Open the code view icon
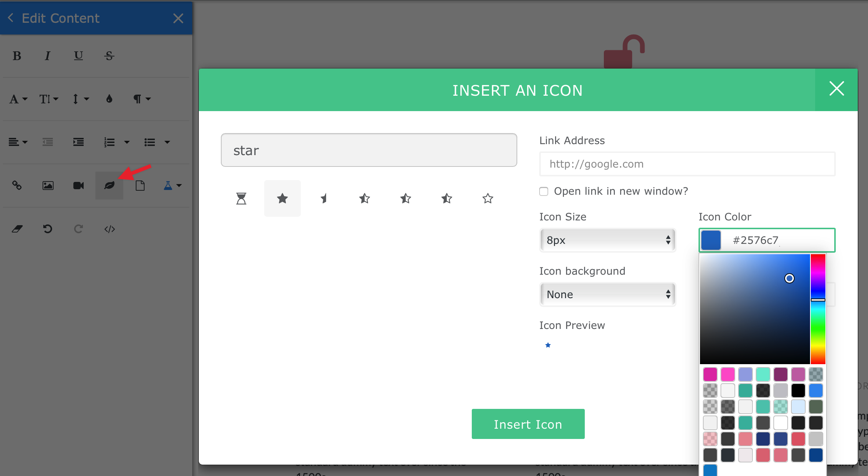This screenshot has height=476, width=868. tap(109, 229)
